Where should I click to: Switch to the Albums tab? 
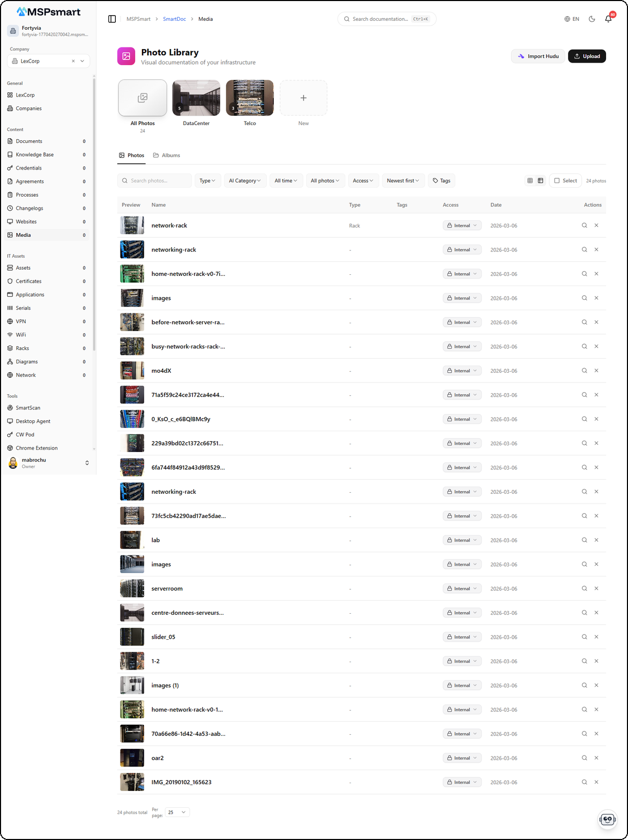(x=166, y=155)
